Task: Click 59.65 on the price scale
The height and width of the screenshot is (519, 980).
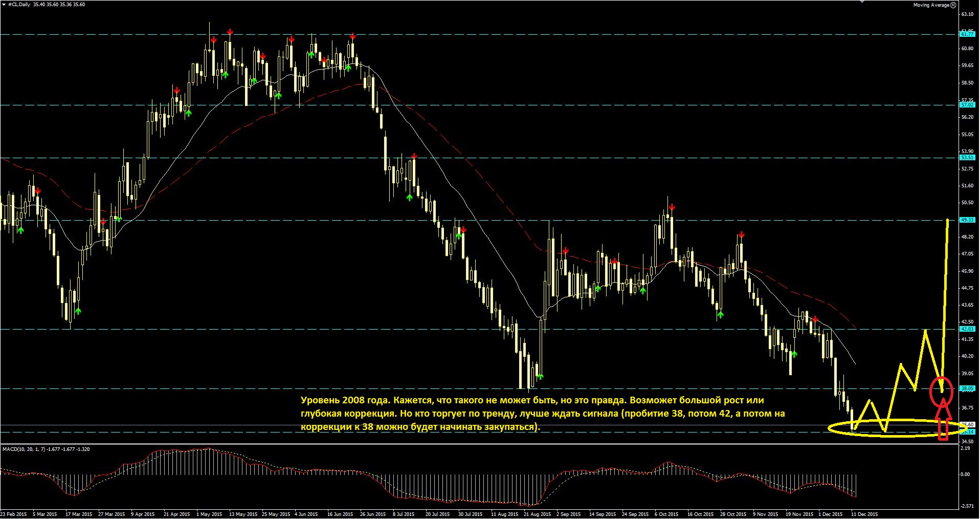Action: click(x=967, y=66)
